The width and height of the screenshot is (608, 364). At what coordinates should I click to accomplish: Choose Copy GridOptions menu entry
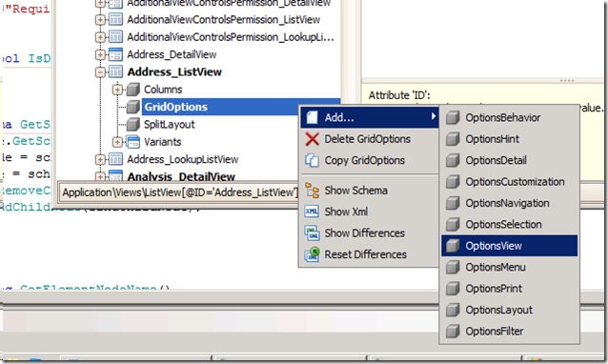[370, 160]
